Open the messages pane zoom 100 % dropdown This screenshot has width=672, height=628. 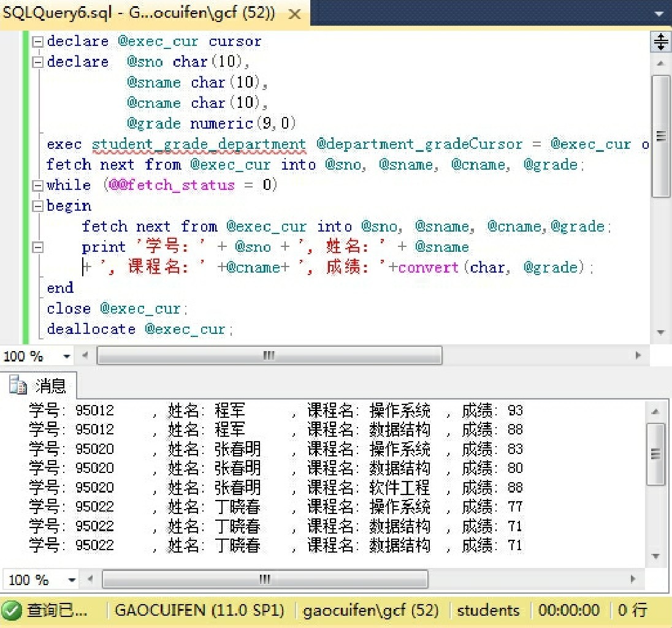tap(72, 580)
